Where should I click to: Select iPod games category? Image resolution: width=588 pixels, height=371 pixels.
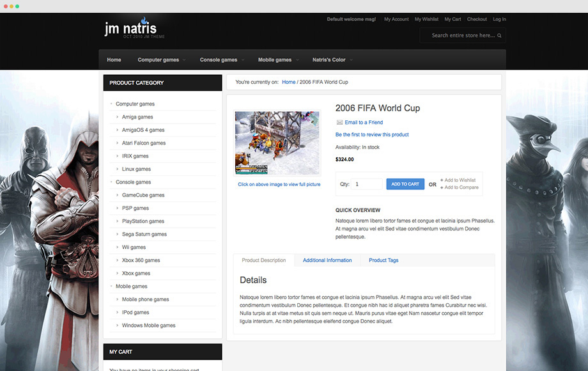pyautogui.click(x=135, y=313)
